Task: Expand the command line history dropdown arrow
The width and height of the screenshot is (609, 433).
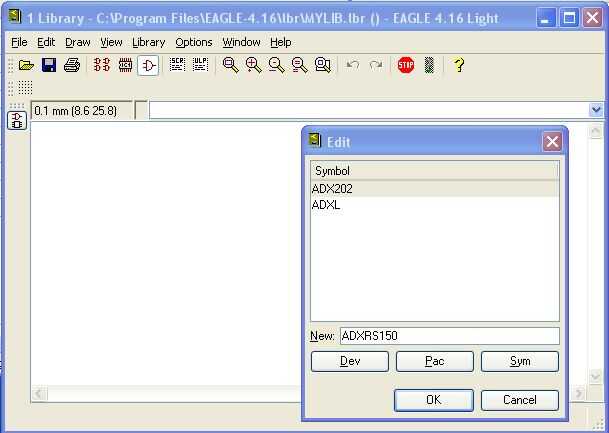Action: tap(596, 110)
